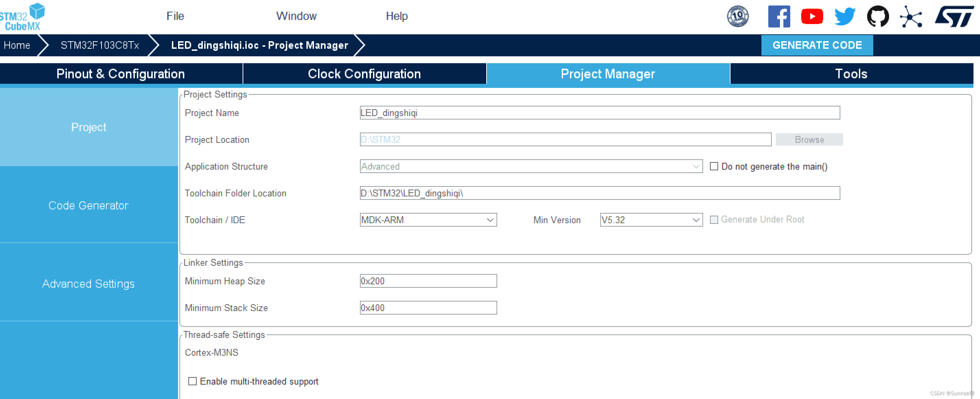The width and height of the screenshot is (980, 399).
Task: Toggle Generate Under Root checkbox
Action: coord(714,220)
